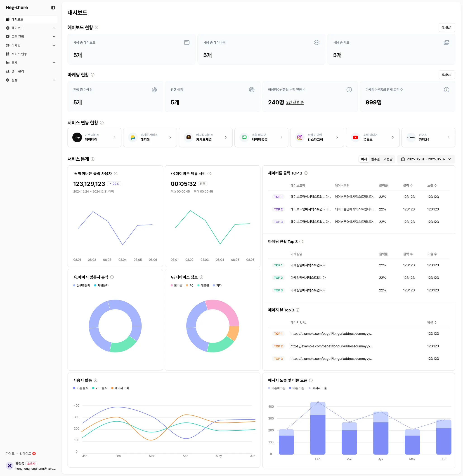Click info icon next to 서비스 통계
Viewport: 463px width, 476px height.
click(93, 159)
